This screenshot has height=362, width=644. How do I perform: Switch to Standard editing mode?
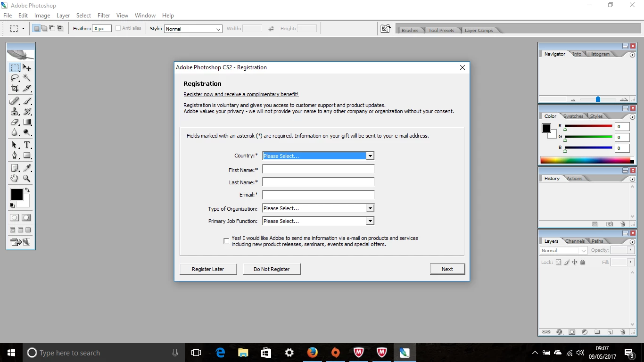tap(15, 218)
